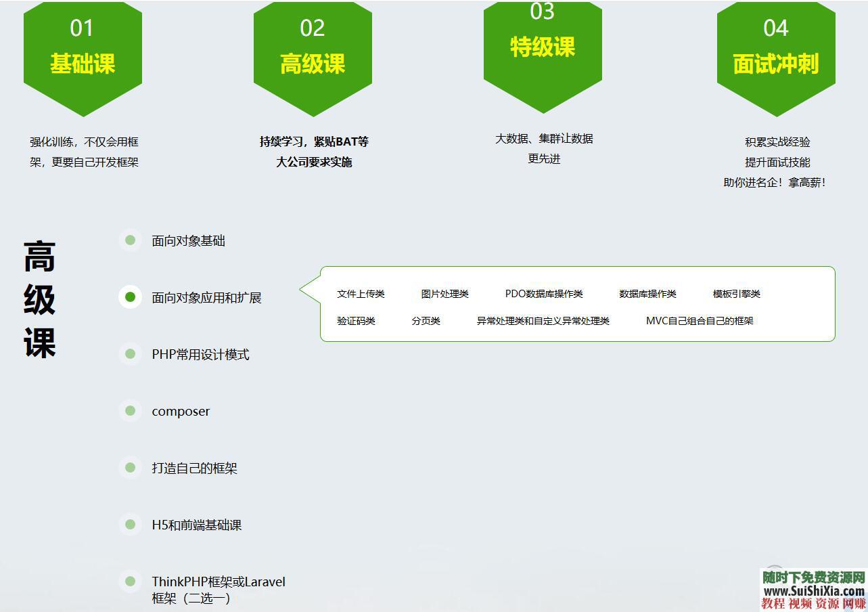
Task: Click the green dot beside H5和前端基础课
Action: 130,524
